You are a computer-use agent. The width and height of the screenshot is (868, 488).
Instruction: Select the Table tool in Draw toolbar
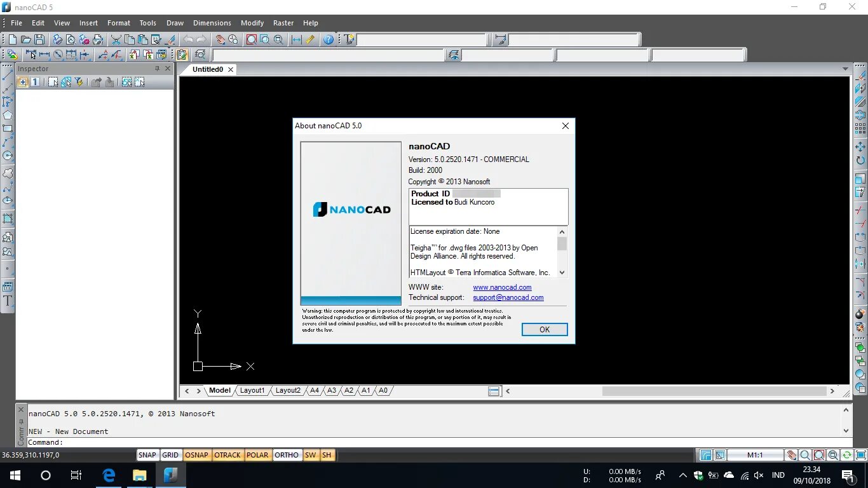click(8, 287)
